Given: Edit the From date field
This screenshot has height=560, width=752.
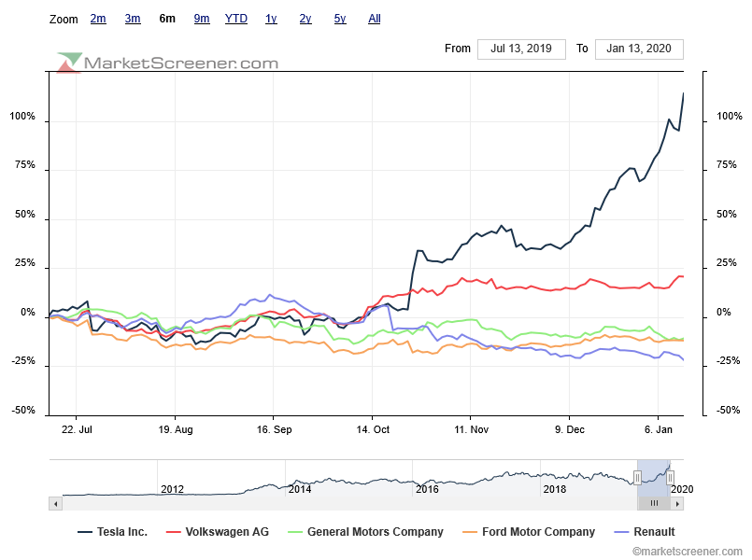Looking at the screenshot, I should pyautogui.click(x=521, y=49).
